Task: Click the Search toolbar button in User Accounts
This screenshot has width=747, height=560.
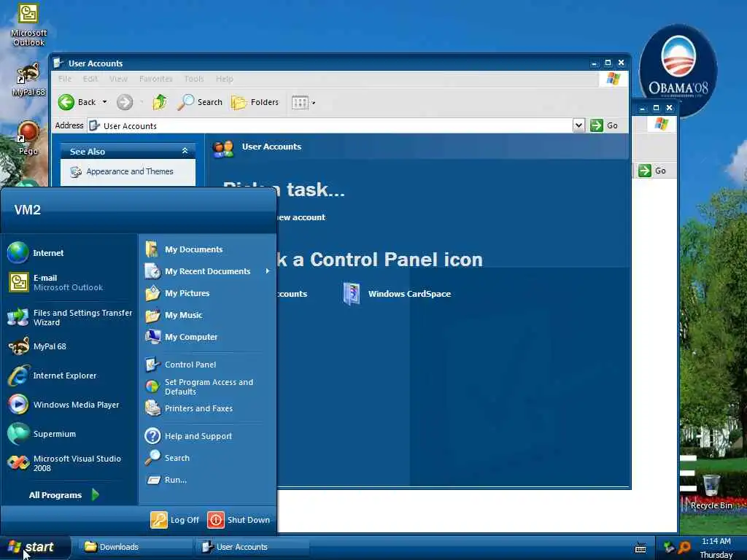Action: coord(200,102)
